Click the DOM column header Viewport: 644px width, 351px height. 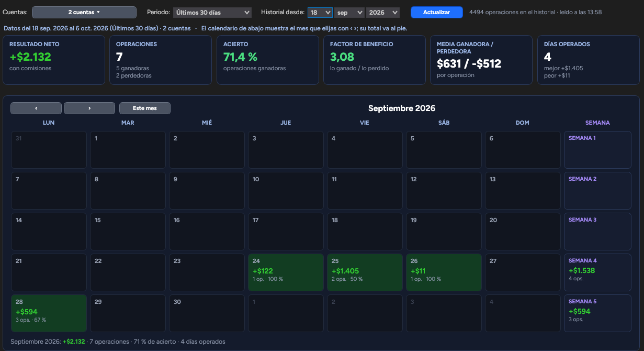pos(523,123)
